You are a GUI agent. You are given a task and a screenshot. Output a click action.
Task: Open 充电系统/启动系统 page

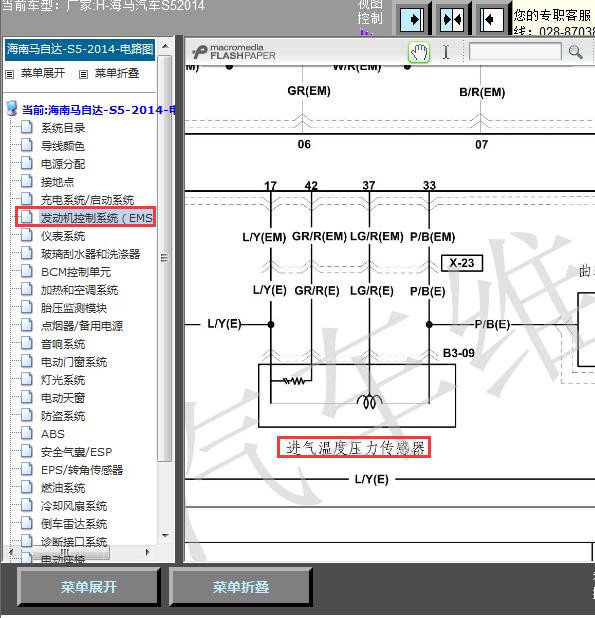pos(87,200)
